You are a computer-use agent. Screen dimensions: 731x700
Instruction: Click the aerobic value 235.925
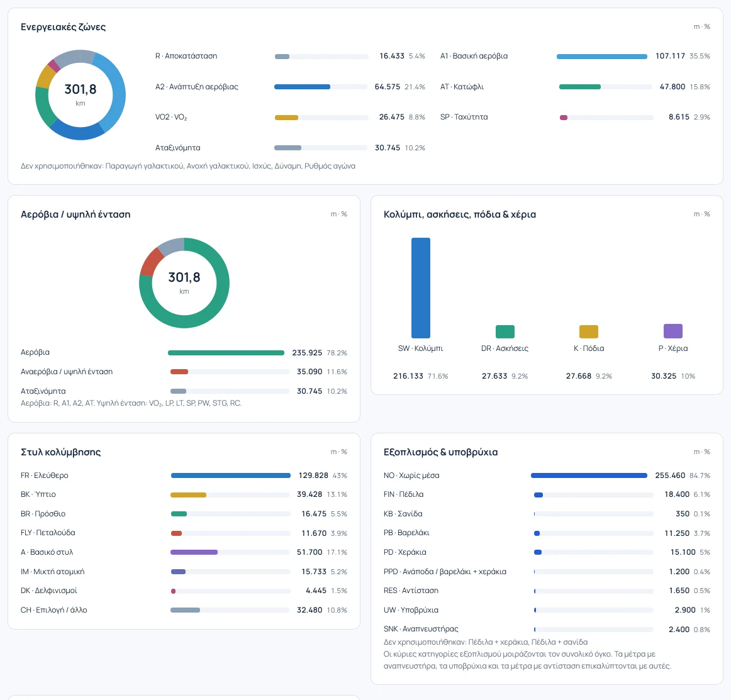click(x=307, y=353)
